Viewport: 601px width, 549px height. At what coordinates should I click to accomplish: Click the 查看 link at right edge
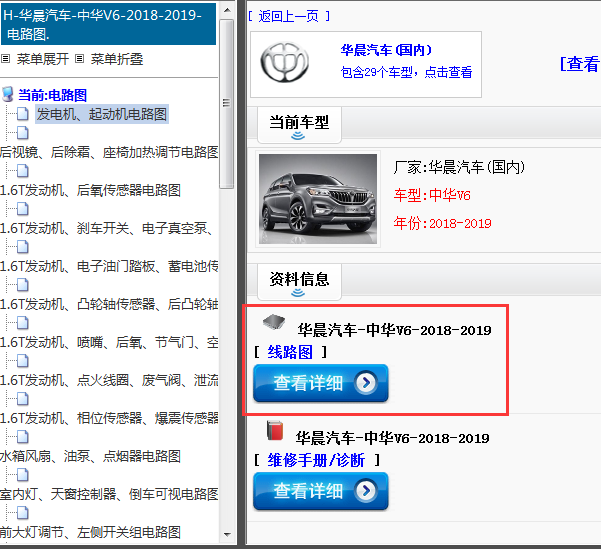coord(580,64)
